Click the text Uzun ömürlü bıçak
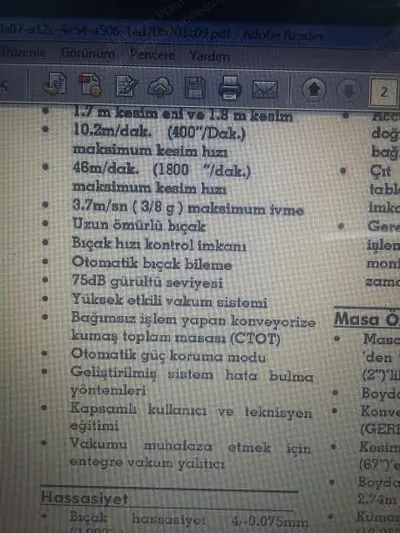Screen dimensions: 400x533 coord(139,225)
